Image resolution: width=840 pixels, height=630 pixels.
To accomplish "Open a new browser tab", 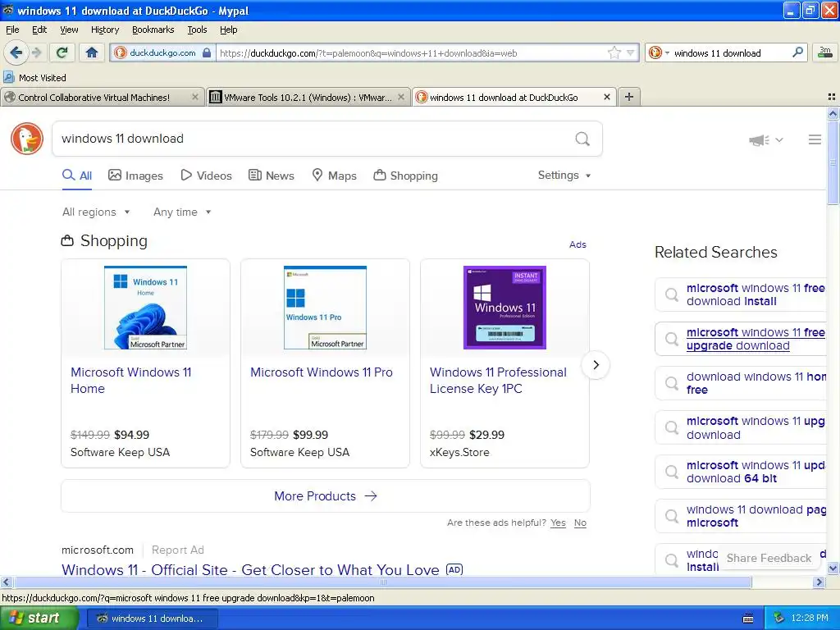I will coord(629,97).
